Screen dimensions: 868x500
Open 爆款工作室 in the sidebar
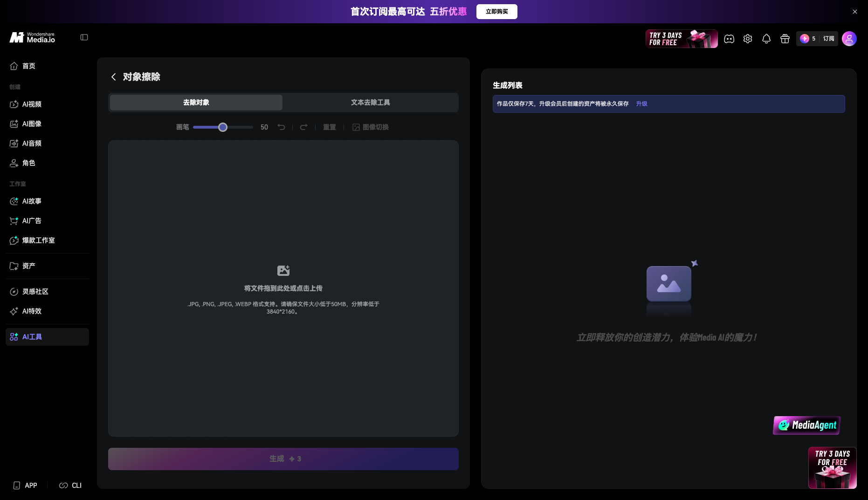(47, 240)
